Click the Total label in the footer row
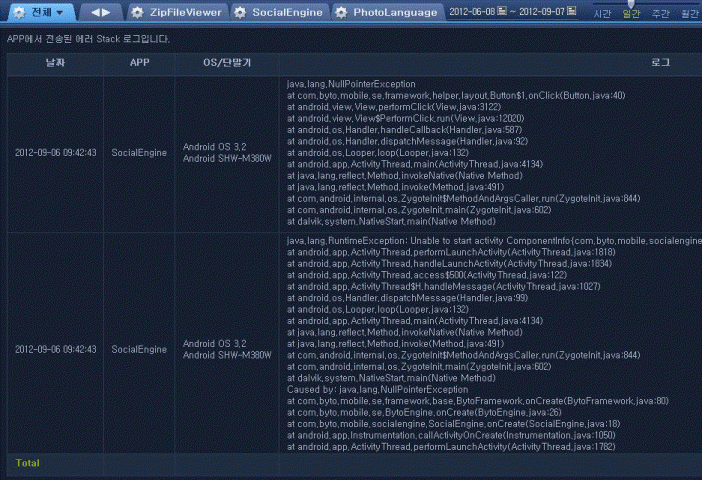Viewport: 702px width, 480px height. (x=28, y=463)
